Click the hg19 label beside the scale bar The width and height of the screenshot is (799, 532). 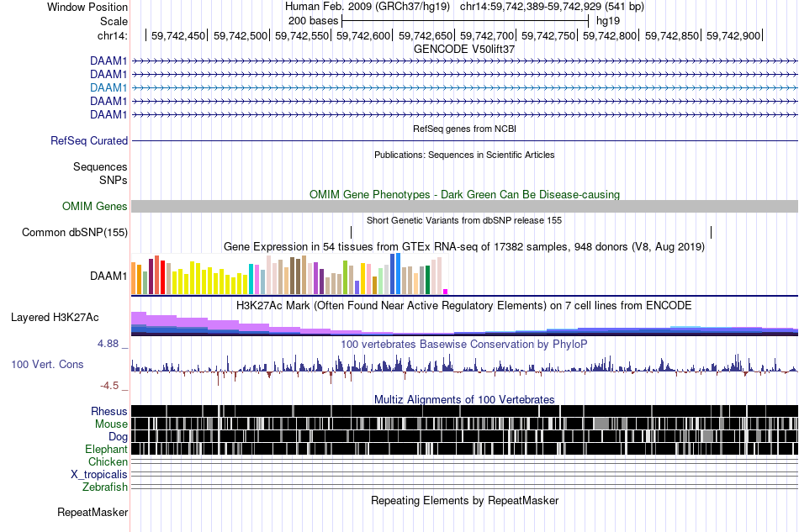tap(608, 21)
